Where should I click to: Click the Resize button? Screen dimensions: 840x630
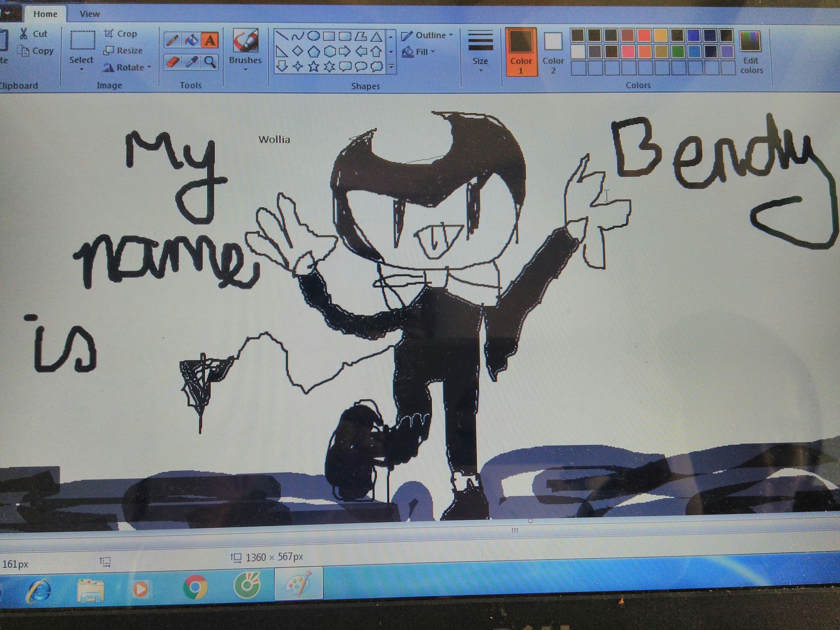[x=123, y=51]
